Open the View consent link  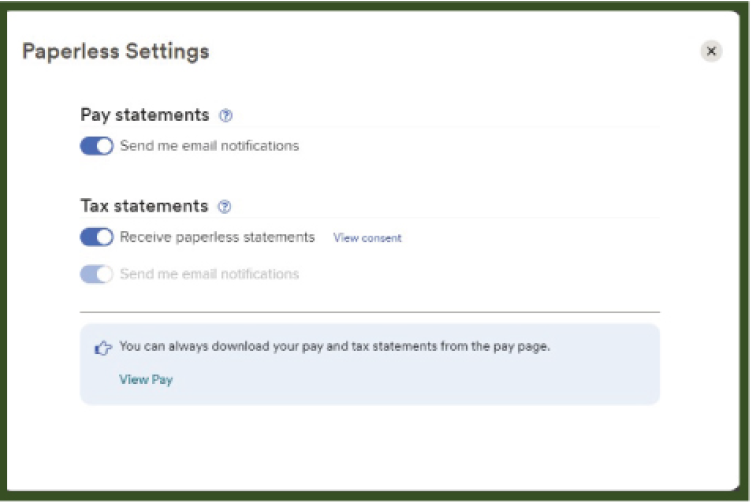[x=367, y=238]
